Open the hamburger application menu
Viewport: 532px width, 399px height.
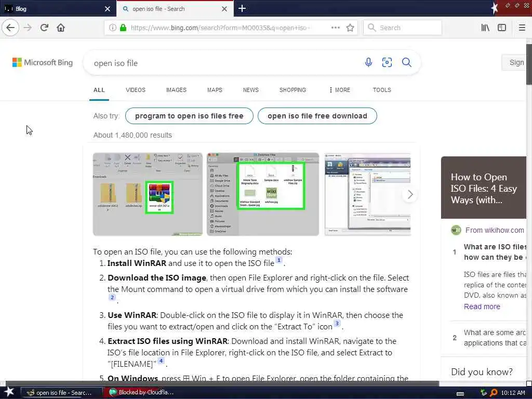pos(522,28)
